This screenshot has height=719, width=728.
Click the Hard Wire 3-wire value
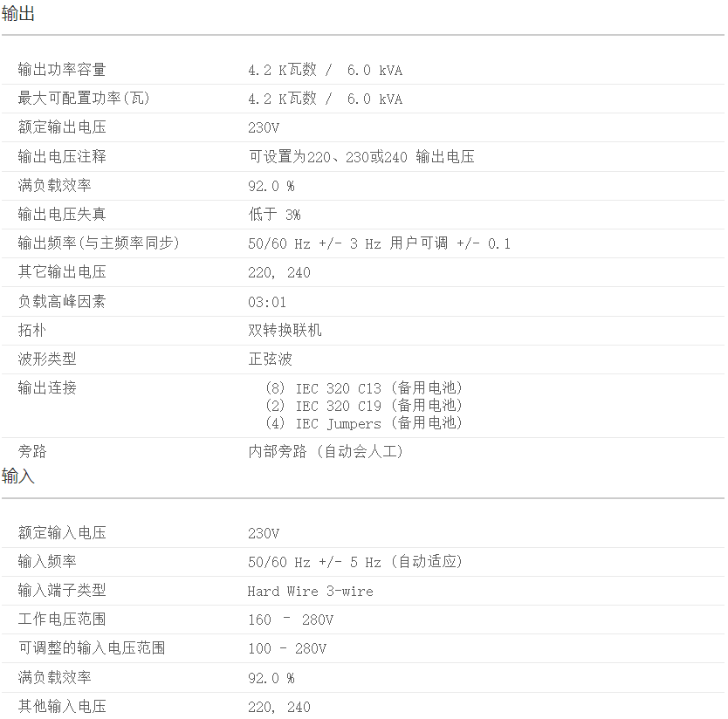[310, 592]
